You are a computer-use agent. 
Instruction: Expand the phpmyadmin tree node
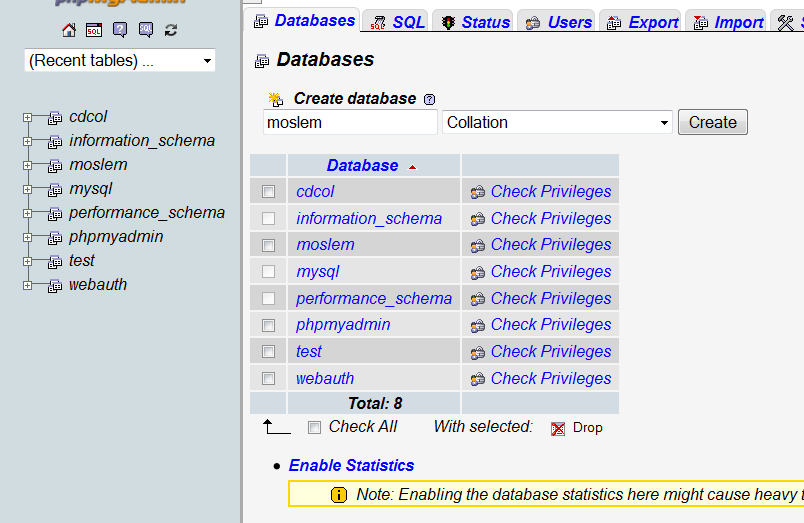coord(28,237)
